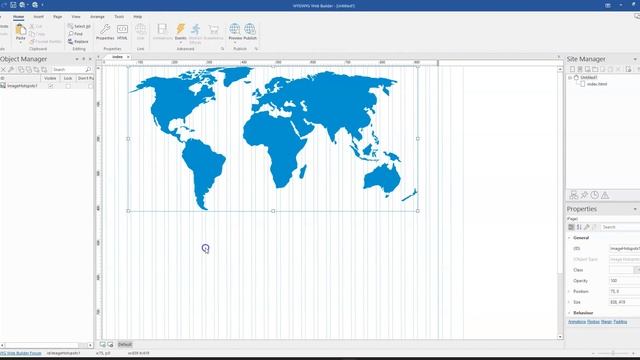Screen dimensions: 640x360
Task: Click Select All in the Editing group
Action: tap(79, 26)
